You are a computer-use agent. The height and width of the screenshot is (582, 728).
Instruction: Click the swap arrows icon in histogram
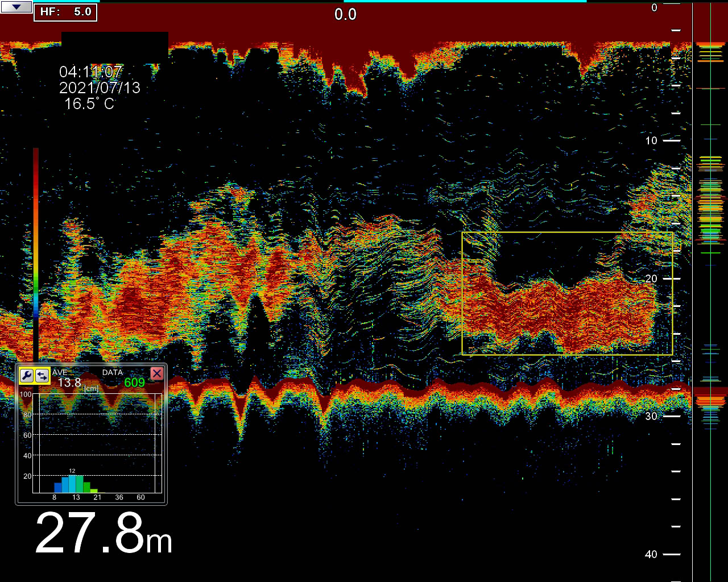point(42,375)
